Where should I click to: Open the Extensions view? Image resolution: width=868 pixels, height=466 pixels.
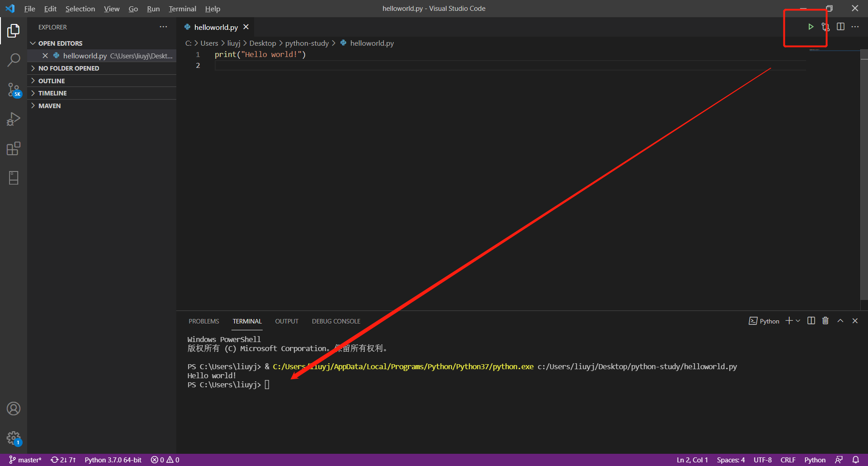coord(14,148)
